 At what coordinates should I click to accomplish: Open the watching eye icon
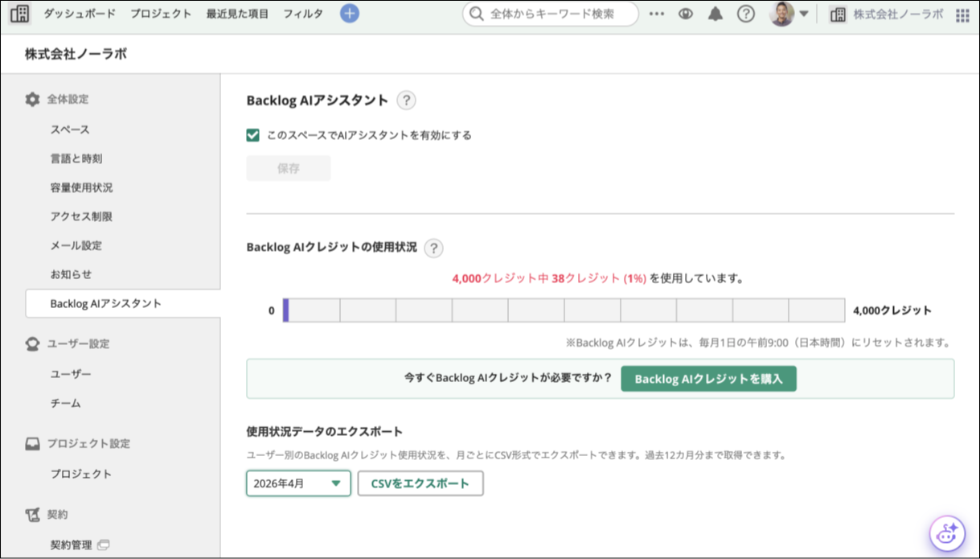click(686, 14)
